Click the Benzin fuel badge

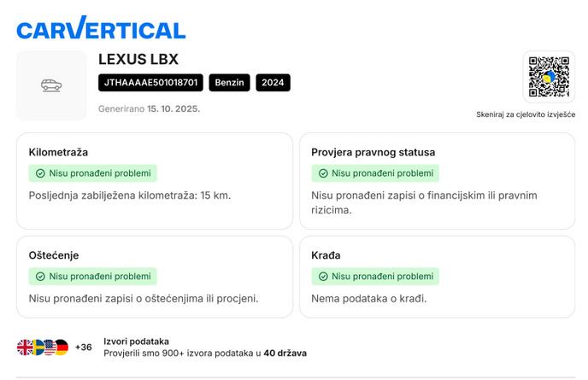(229, 83)
